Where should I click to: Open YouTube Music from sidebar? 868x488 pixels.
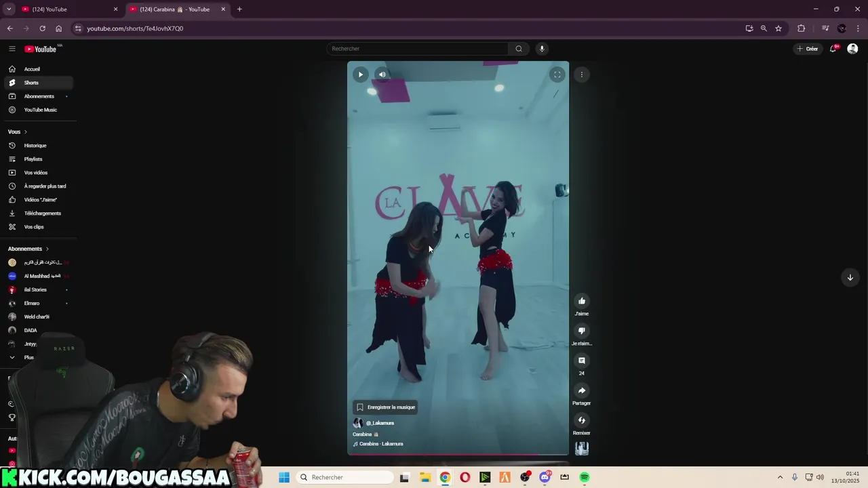(x=39, y=110)
